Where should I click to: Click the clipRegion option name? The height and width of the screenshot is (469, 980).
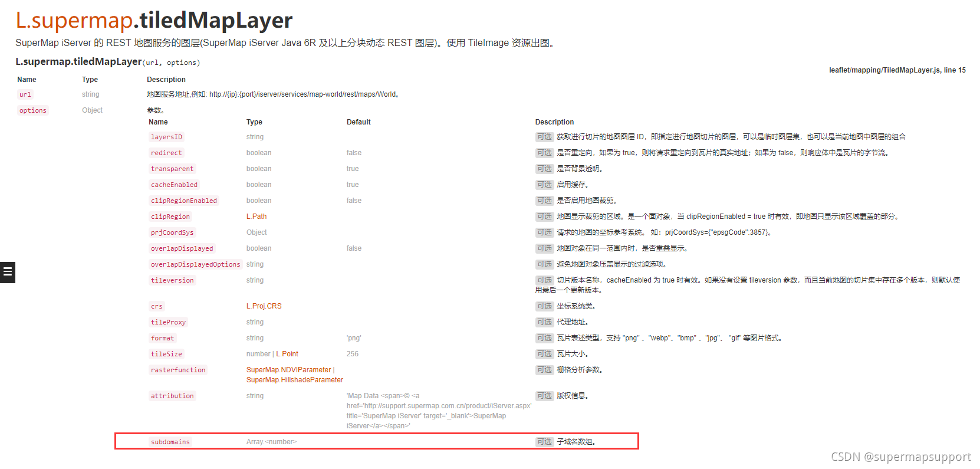point(170,217)
